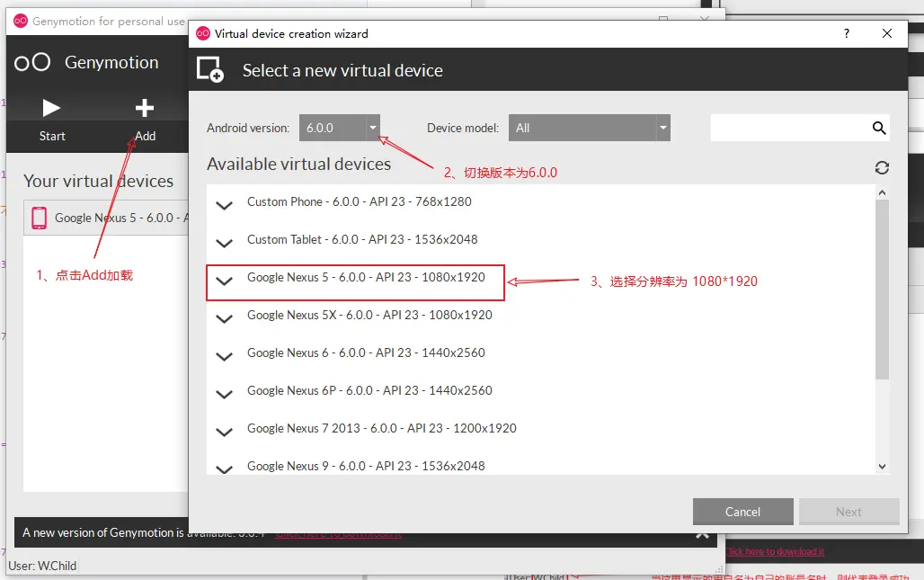Screen dimensions: 924x580
Task: Expand the Google Nexus 5X entry
Action: point(224,319)
